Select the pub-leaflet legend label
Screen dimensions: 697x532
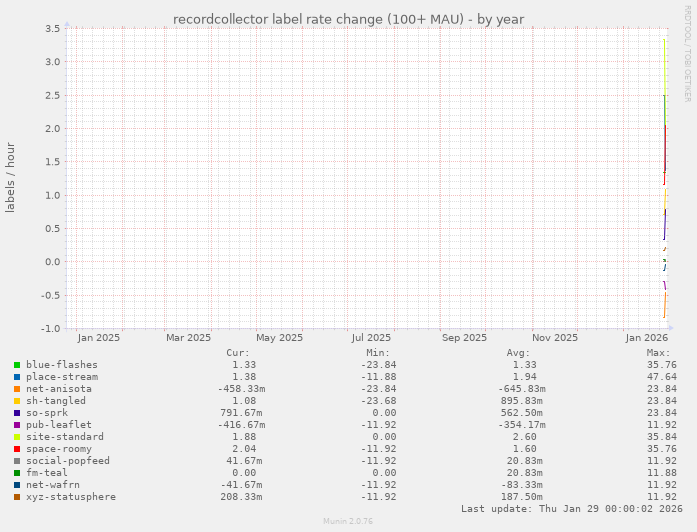click(x=59, y=425)
